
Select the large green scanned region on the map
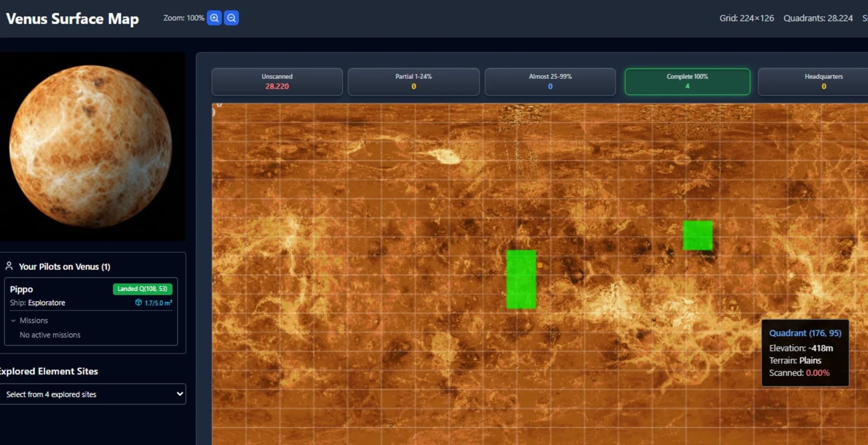[x=522, y=279]
